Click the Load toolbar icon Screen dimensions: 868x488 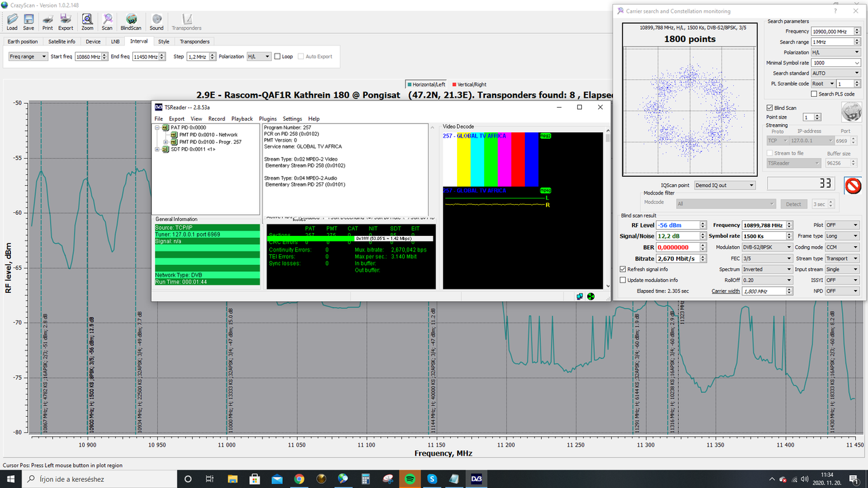click(12, 22)
